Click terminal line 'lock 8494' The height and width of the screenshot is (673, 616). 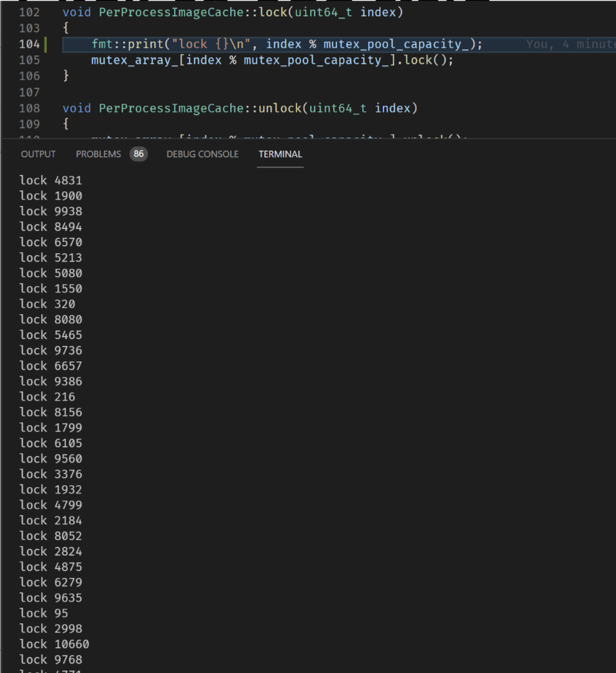[50, 226]
